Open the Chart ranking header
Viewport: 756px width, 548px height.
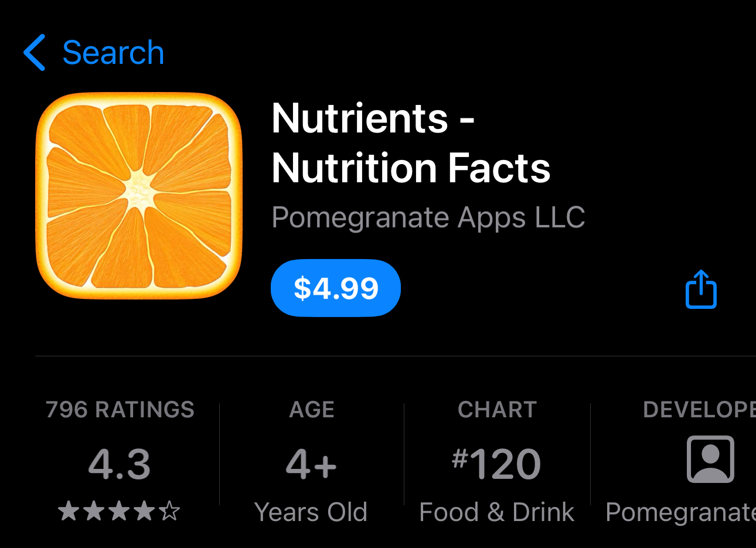pyautogui.click(x=497, y=410)
